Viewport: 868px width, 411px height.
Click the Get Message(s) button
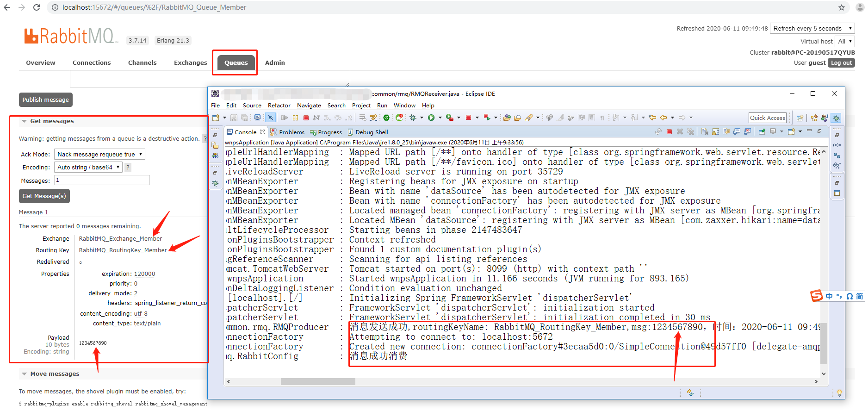click(44, 196)
